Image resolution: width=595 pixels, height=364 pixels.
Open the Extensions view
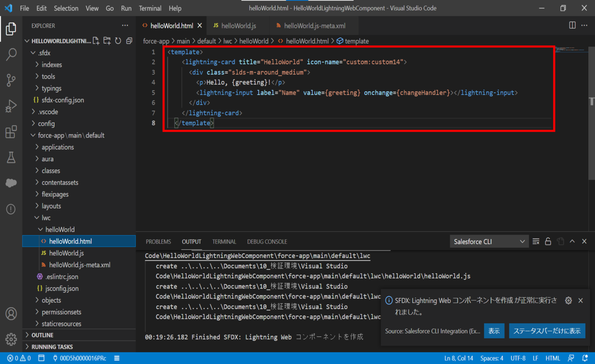[x=11, y=132]
